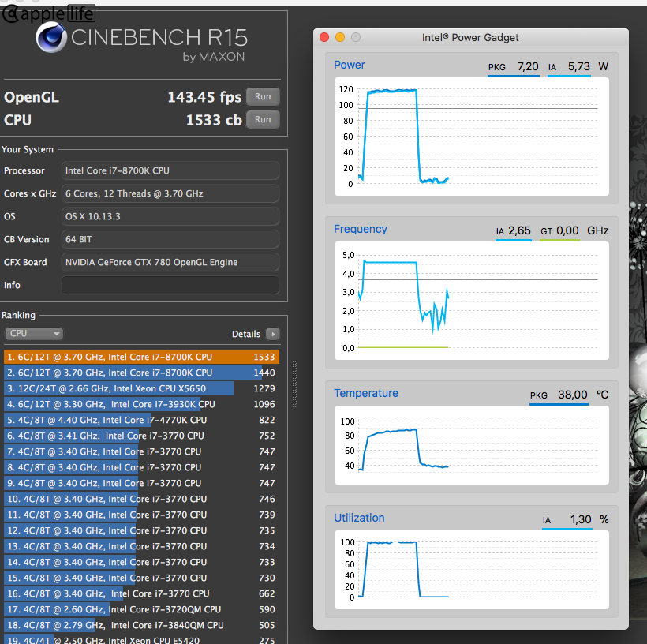
Task: Click the Info input field
Action: (x=170, y=285)
